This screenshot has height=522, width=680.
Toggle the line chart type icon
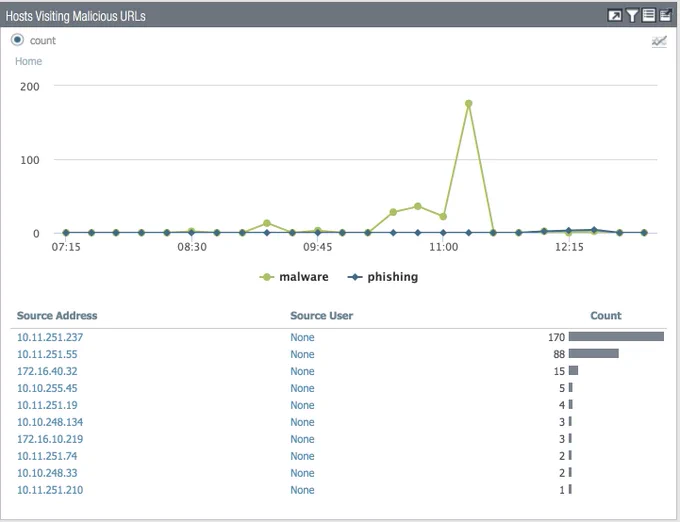659,42
